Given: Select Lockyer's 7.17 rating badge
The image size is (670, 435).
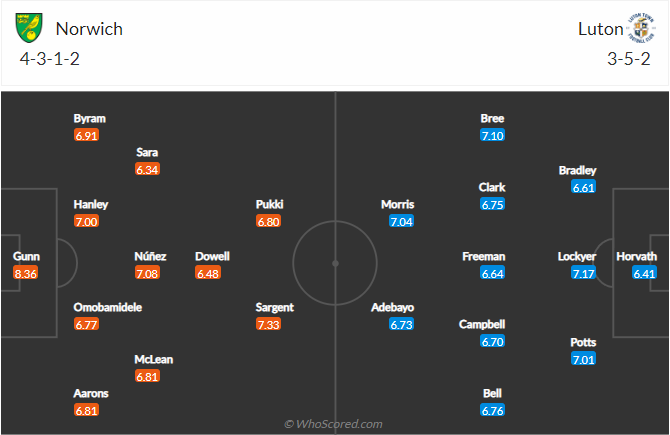Looking at the screenshot, I should 584,273.
